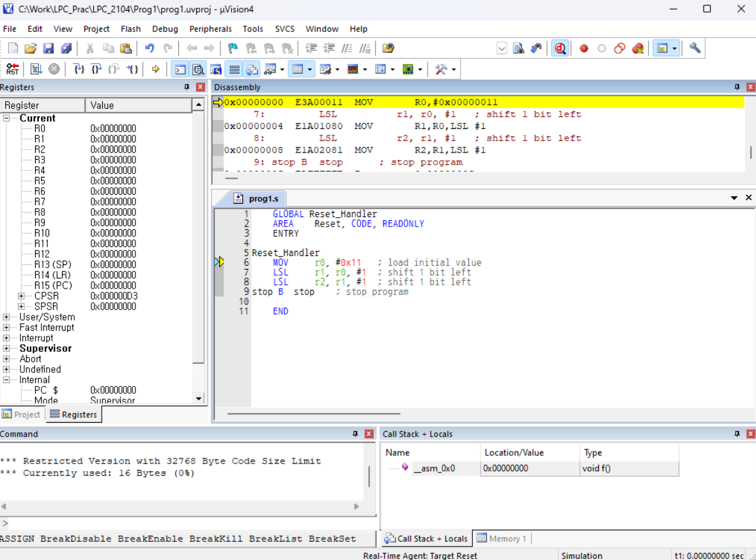Image resolution: width=756 pixels, height=560 pixels.
Task: Open the Memory Windows dropdown arrow
Action: (x=310, y=69)
